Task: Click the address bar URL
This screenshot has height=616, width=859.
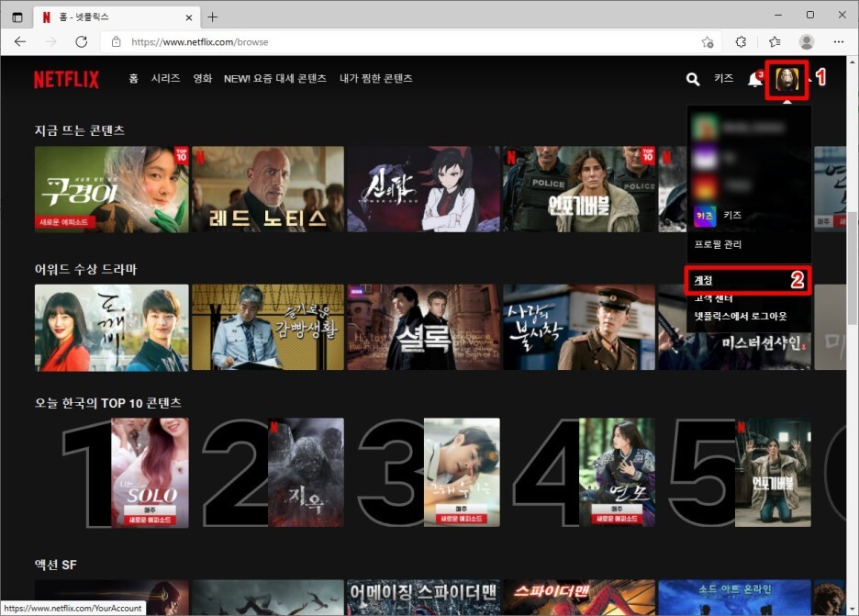Action: [x=200, y=41]
